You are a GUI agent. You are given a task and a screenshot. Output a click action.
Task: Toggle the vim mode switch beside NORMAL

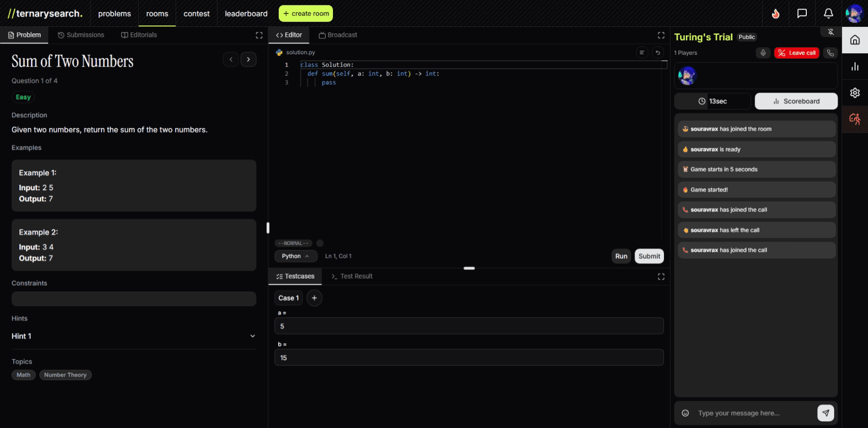(320, 243)
